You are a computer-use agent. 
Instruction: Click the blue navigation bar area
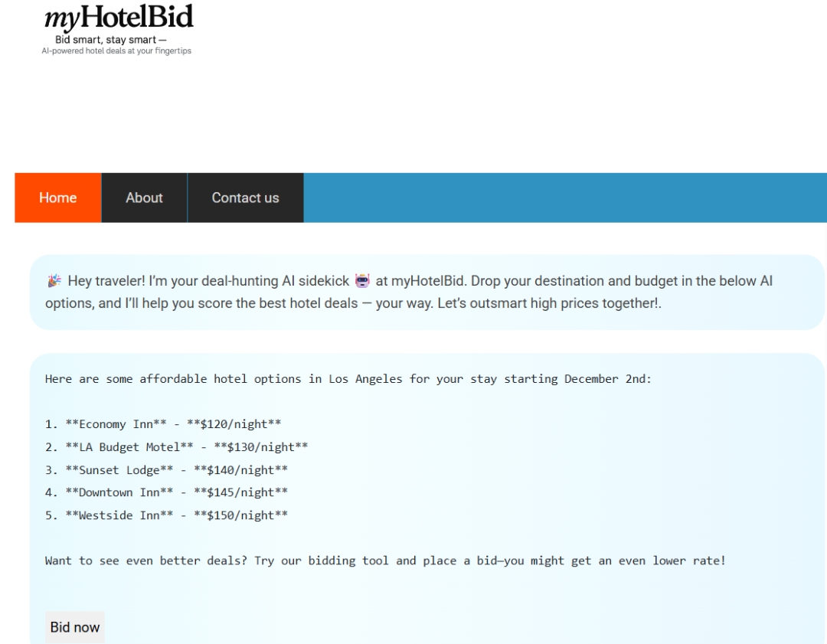click(565, 198)
